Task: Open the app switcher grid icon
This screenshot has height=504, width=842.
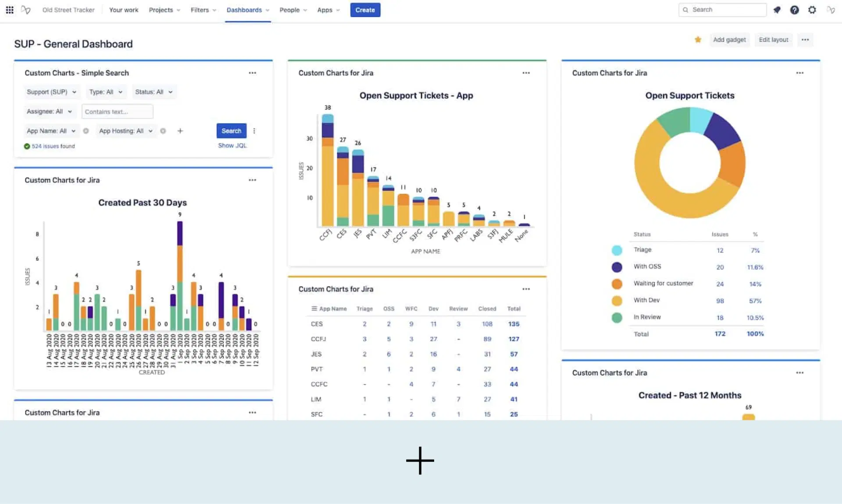Action: pyautogui.click(x=9, y=10)
